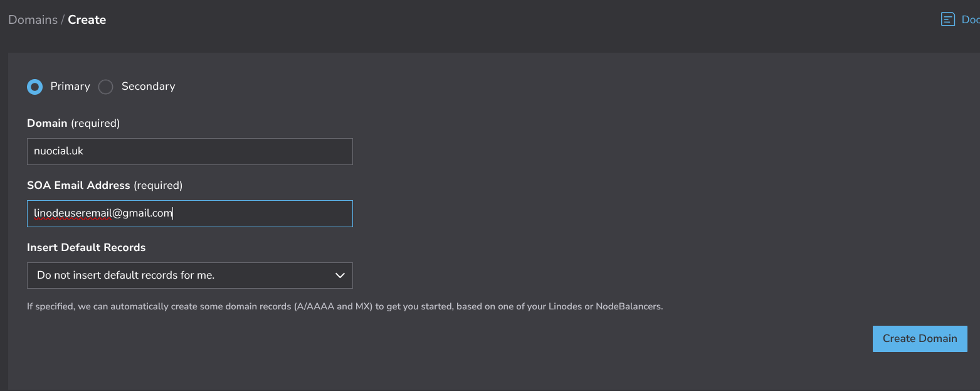The height and width of the screenshot is (391, 980).
Task: Click the Secondary option label
Action: point(148,87)
